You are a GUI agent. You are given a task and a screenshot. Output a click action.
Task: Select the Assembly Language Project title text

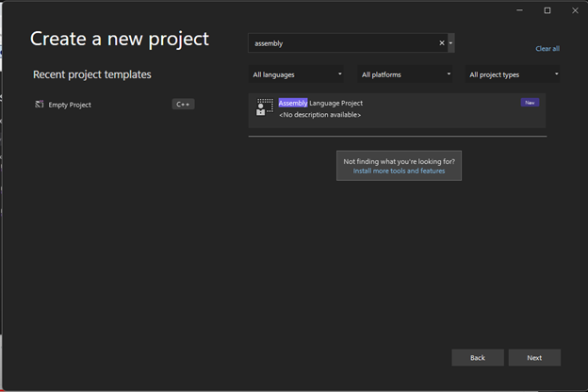320,103
